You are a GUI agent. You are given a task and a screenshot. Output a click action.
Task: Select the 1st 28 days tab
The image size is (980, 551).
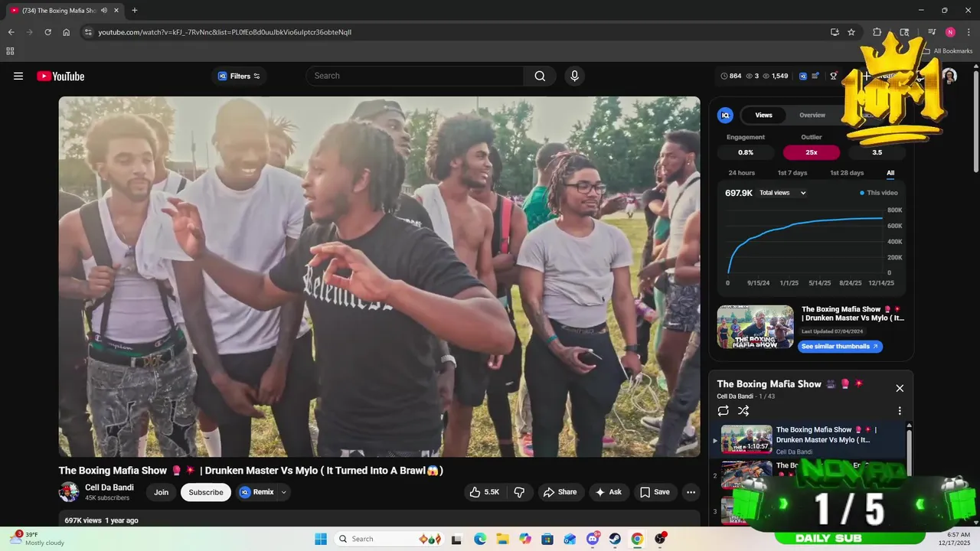click(x=847, y=173)
